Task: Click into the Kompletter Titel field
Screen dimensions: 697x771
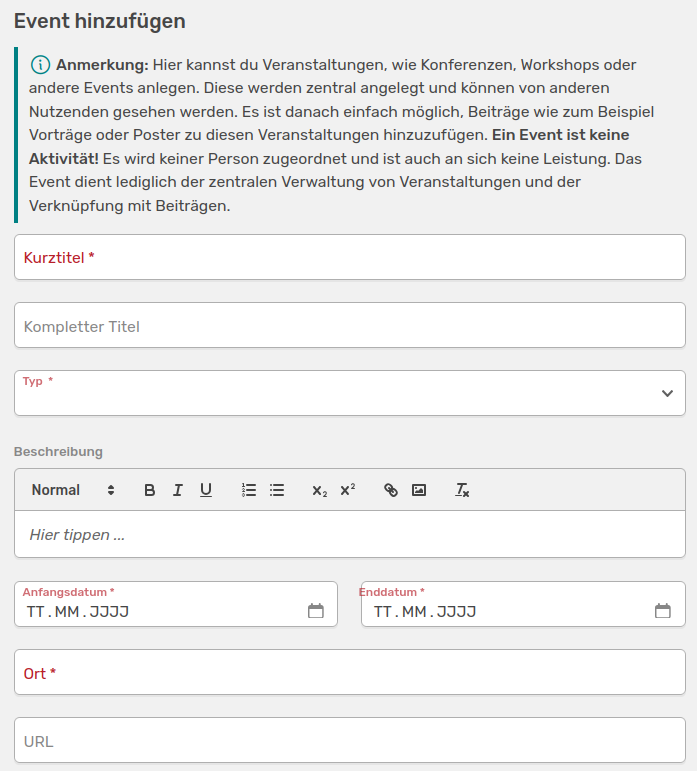Action: coord(350,325)
